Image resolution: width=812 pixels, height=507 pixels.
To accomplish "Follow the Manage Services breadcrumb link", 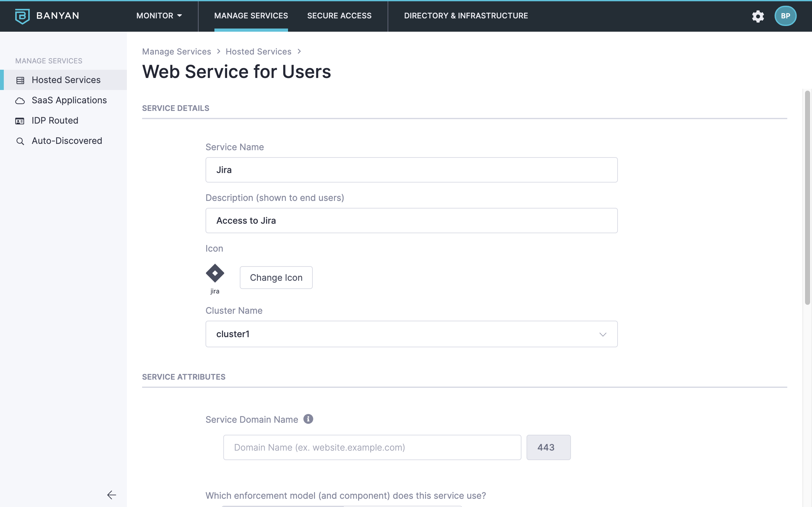I will [x=176, y=52].
